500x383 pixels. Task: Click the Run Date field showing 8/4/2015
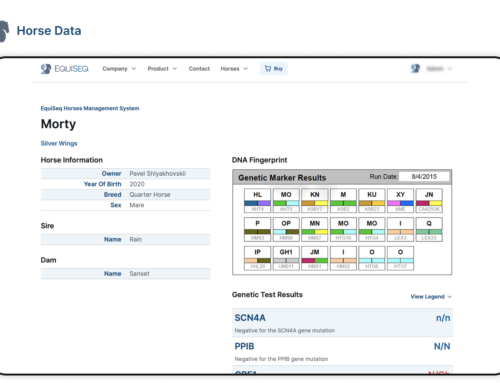[x=424, y=177]
